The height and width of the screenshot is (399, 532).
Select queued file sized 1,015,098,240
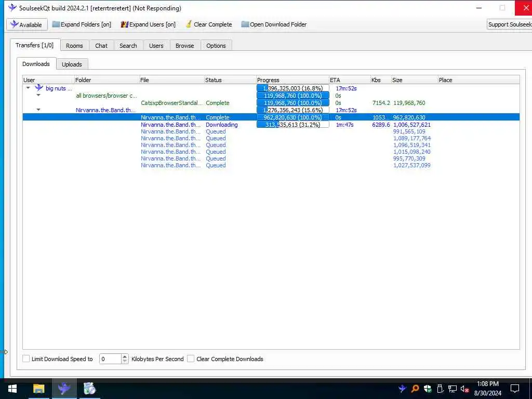pos(271,152)
